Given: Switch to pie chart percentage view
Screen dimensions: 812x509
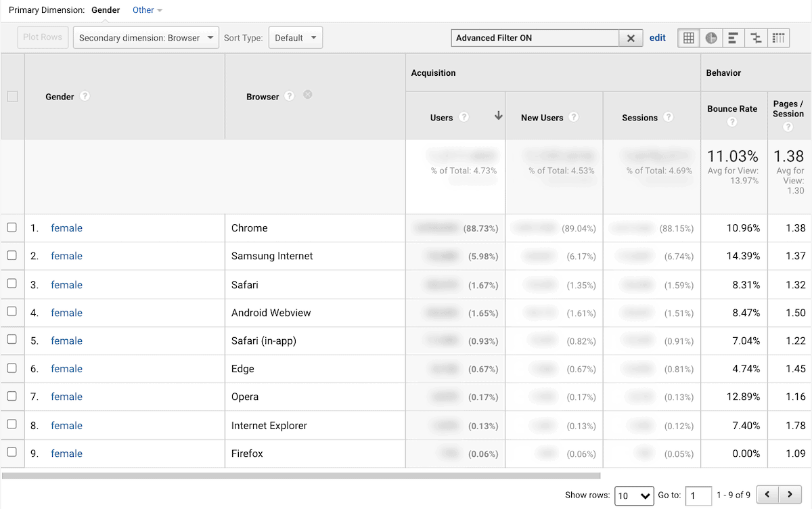Looking at the screenshot, I should (x=711, y=38).
